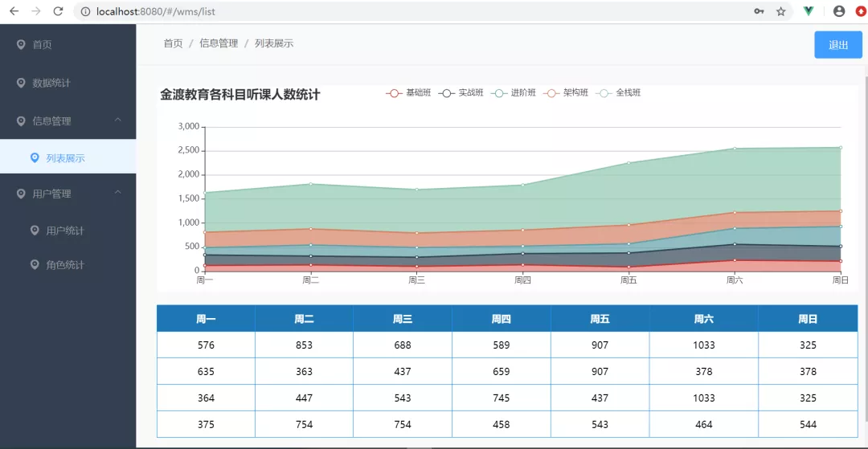868x449 pixels.
Task: Click the 退出 logout button
Action: (838, 45)
